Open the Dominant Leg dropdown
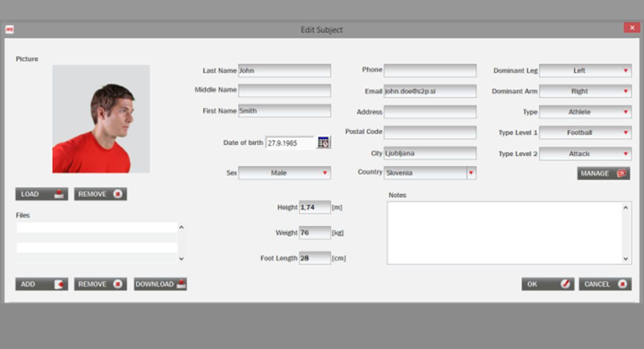Image resolution: width=644 pixels, height=349 pixels. coord(585,71)
